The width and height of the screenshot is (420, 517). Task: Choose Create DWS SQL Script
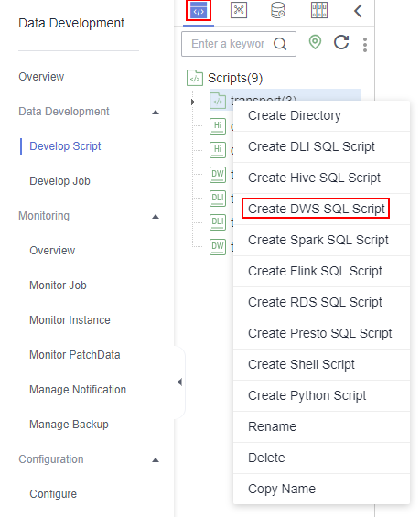pos(317,209)
